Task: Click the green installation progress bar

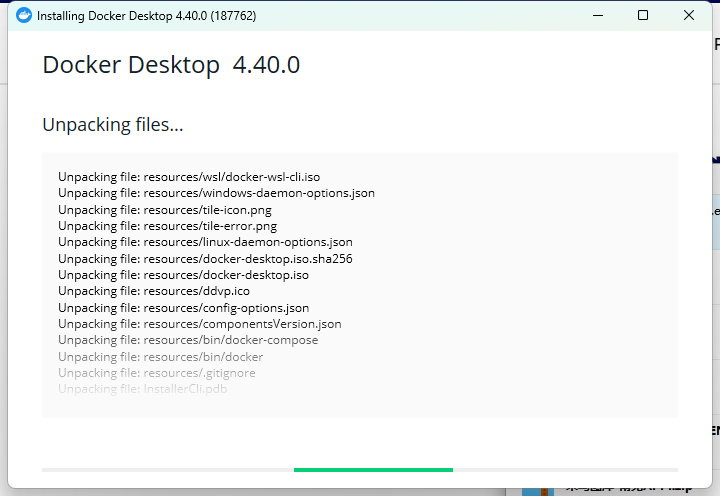Action: (x=373, y=470)
